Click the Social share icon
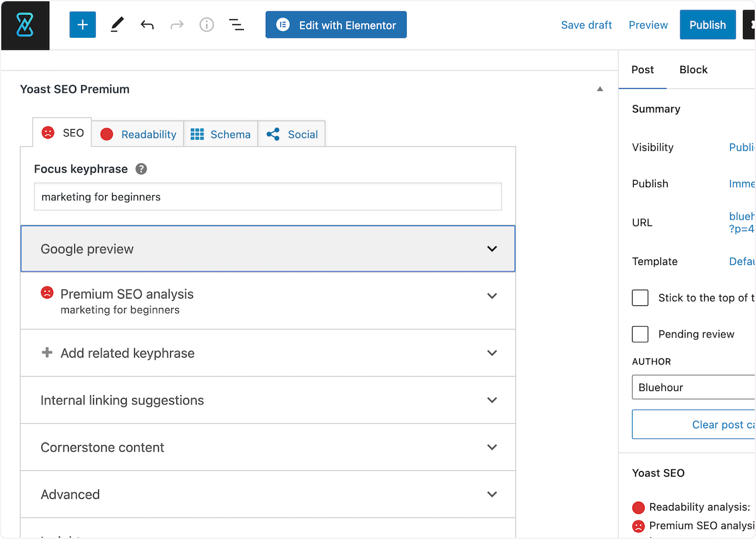756x539 pixels. [273, 134]
